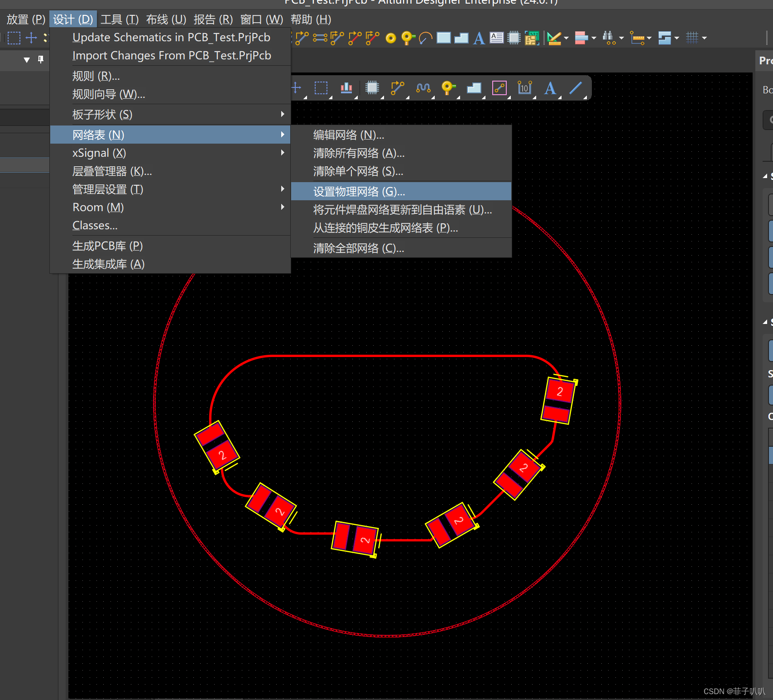
Task: Choose 设置物理网络 (G)... in submenu
Action: click(401, 191)
